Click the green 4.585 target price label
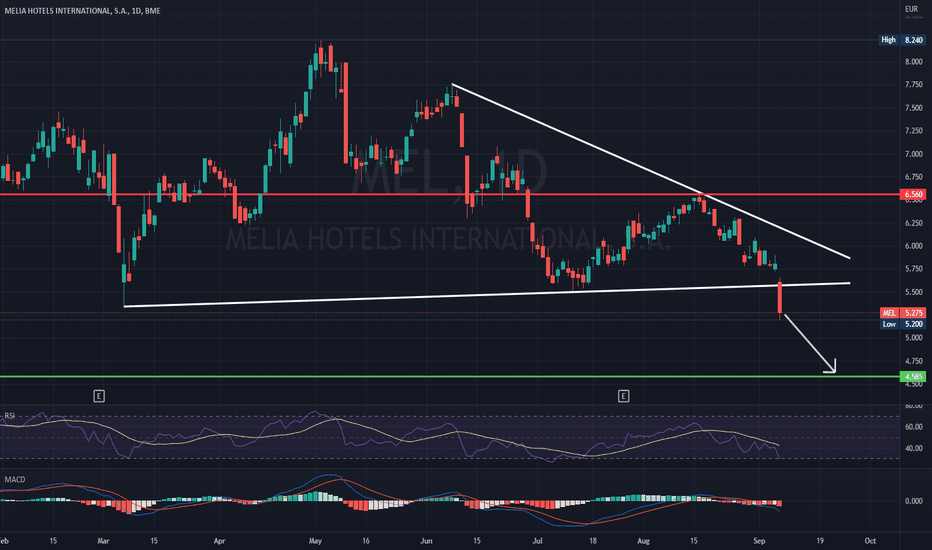Viewport: 932px width, 550px height. tap(914, 376)
